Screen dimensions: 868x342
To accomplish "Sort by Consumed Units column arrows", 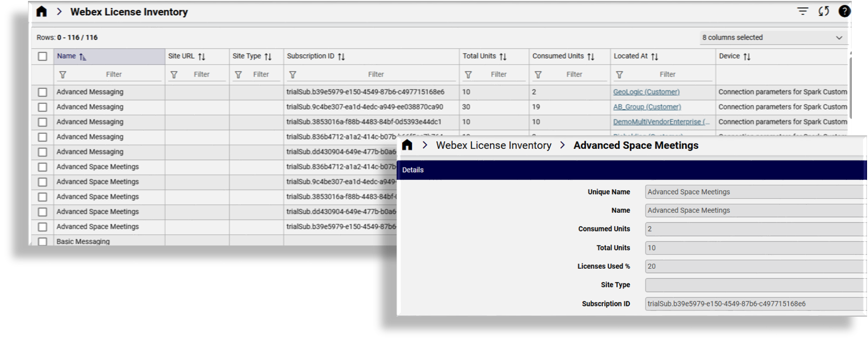I will click(x=591, y=56).
